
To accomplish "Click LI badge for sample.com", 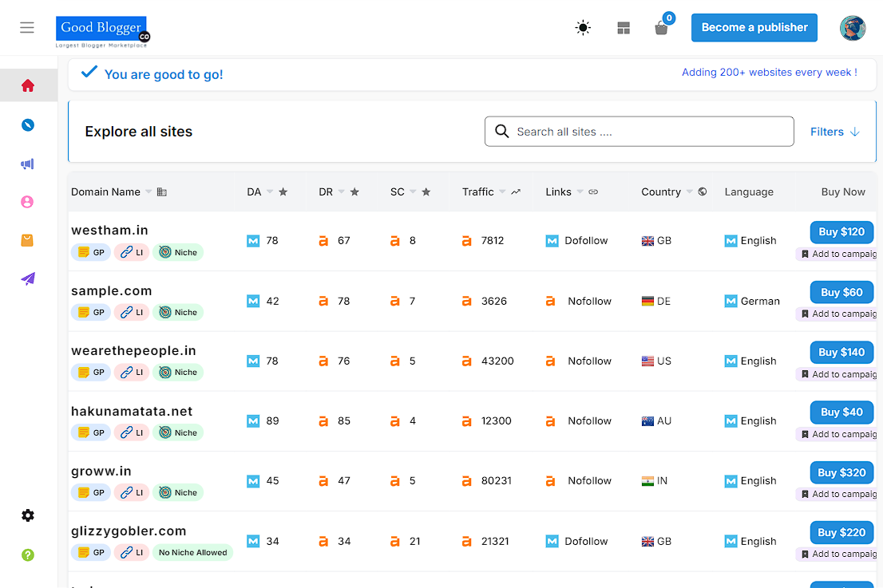I will tap(132, 312).
